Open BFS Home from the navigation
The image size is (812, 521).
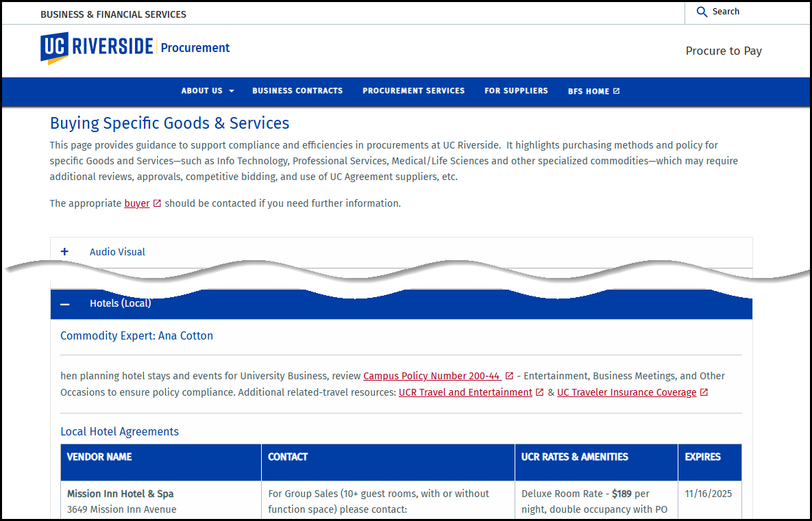click(x=589, y=90)
